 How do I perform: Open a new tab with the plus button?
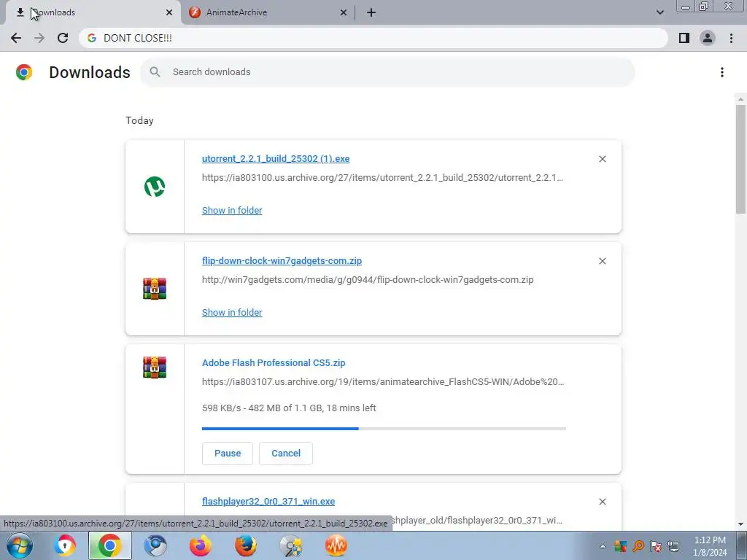pos(371,12)
